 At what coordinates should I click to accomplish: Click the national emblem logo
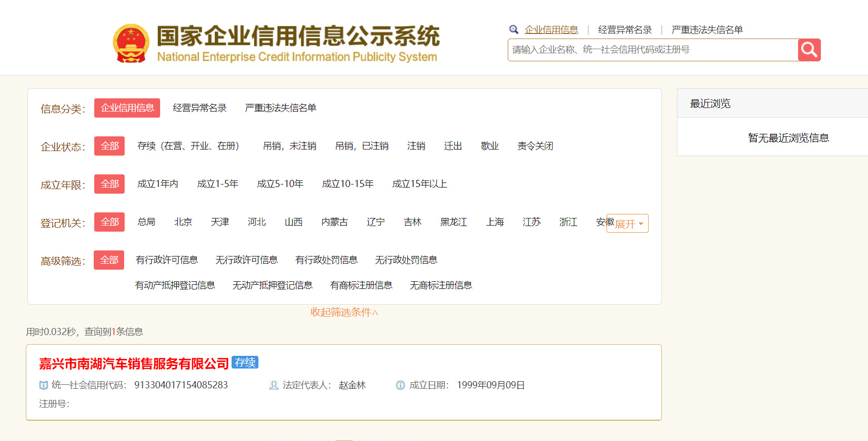(131, 44)
